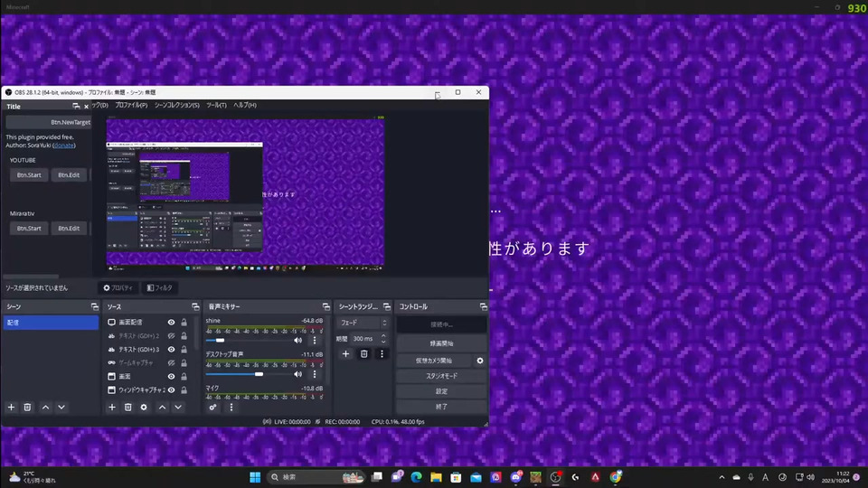This screenshot has height=488, width=868.
Task: Add a scene transition with plus icon
Action: 346,353
